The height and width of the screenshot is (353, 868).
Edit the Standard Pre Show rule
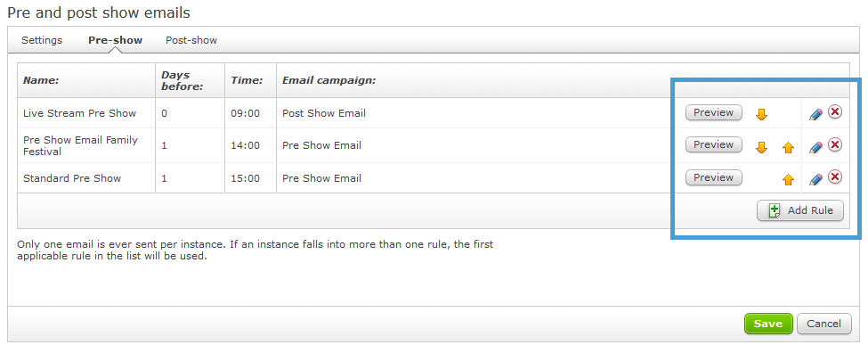815,179
